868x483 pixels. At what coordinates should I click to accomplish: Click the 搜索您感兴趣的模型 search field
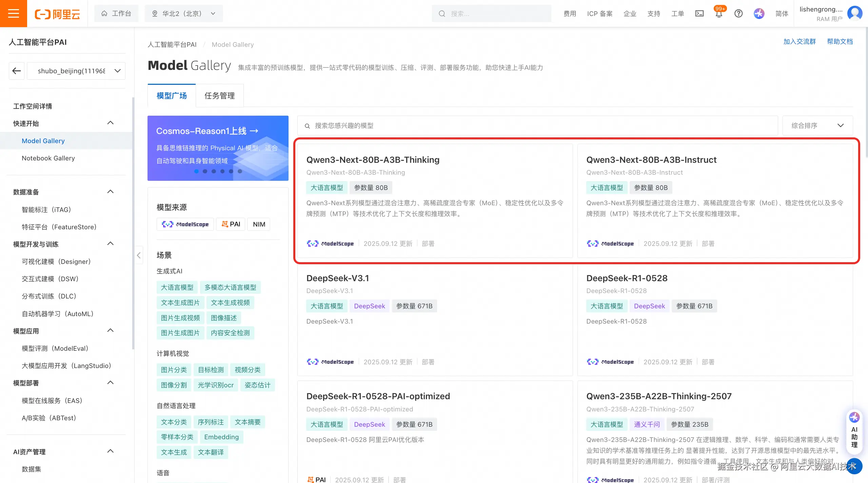click(x=538, y=125)
